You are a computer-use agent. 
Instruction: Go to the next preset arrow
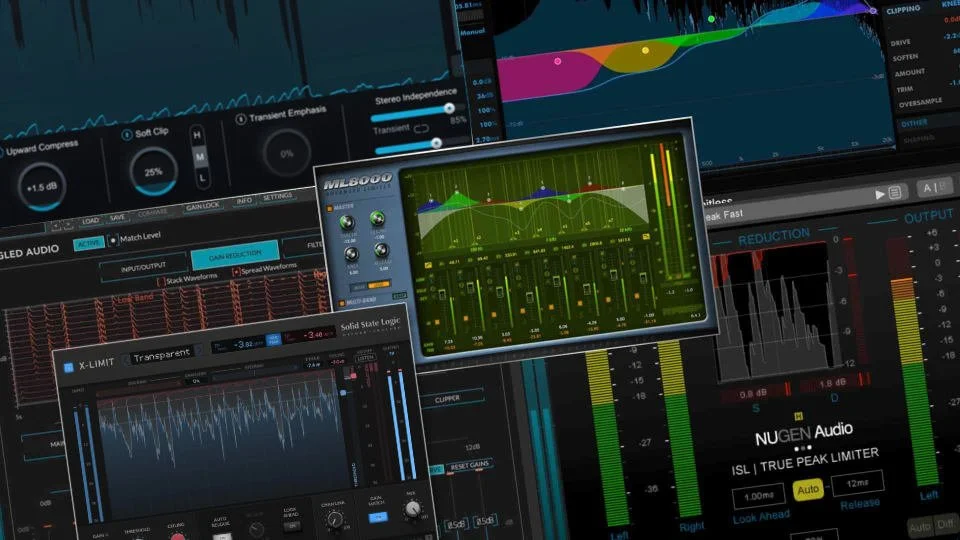click(x=67, y=225)
